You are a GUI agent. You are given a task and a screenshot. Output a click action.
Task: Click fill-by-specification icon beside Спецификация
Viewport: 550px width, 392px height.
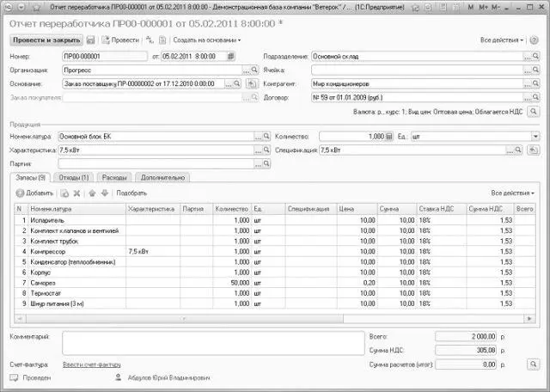click(x=533, y=150)
